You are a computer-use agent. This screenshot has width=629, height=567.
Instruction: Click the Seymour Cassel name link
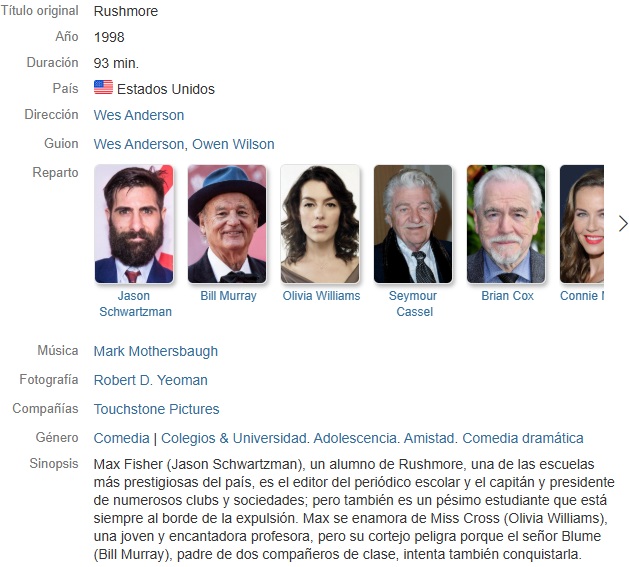(x=413, y=304)
